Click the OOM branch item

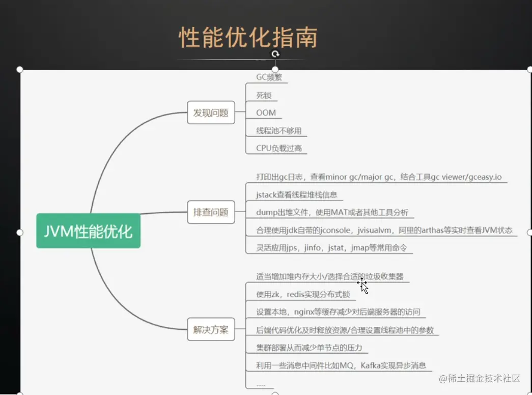266,112
